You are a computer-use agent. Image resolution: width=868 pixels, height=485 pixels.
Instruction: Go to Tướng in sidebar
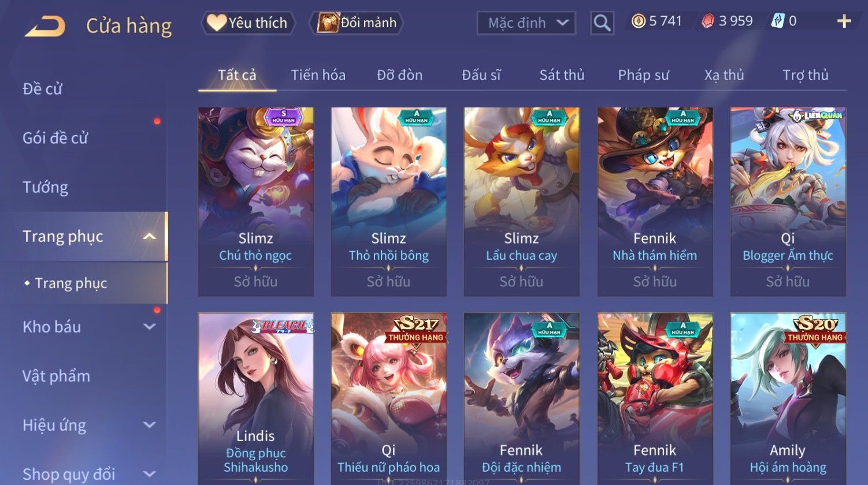tap(45, 187)
